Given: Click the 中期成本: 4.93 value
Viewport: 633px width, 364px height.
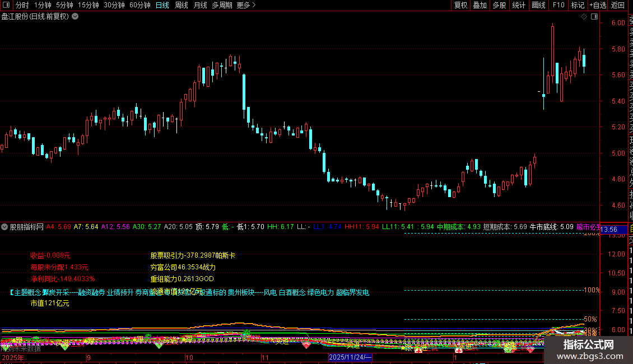Looking at the screenshot, I should coord(459,227).
